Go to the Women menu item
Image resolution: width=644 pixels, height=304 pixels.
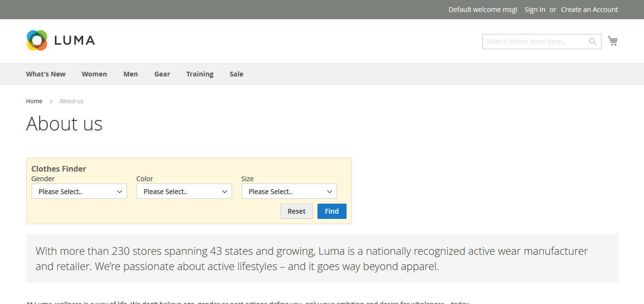(x=94, y=74)
